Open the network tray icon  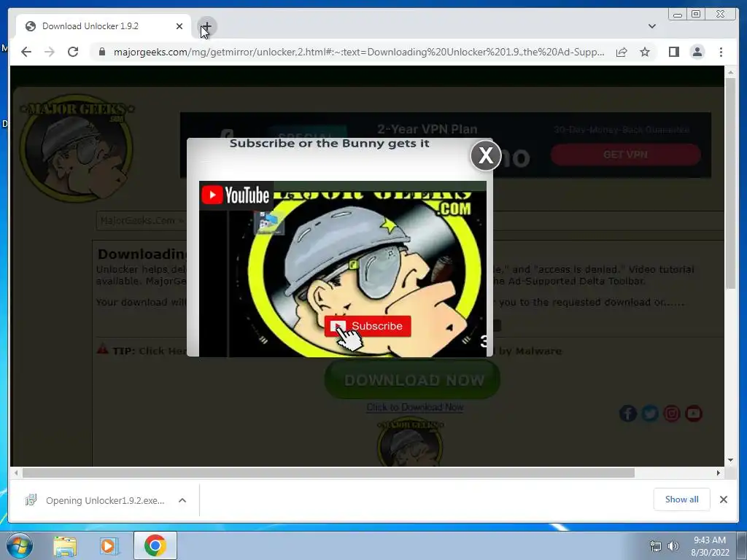click(x=656, y=546)
